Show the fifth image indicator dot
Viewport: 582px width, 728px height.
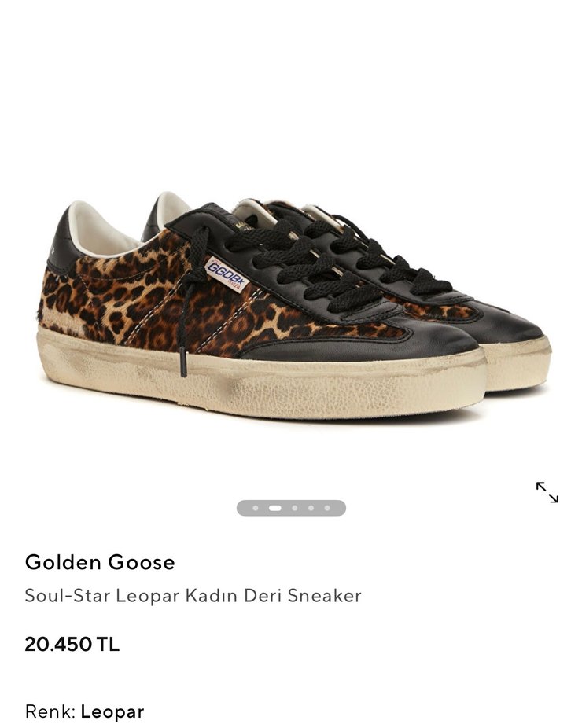pos(327,508)
